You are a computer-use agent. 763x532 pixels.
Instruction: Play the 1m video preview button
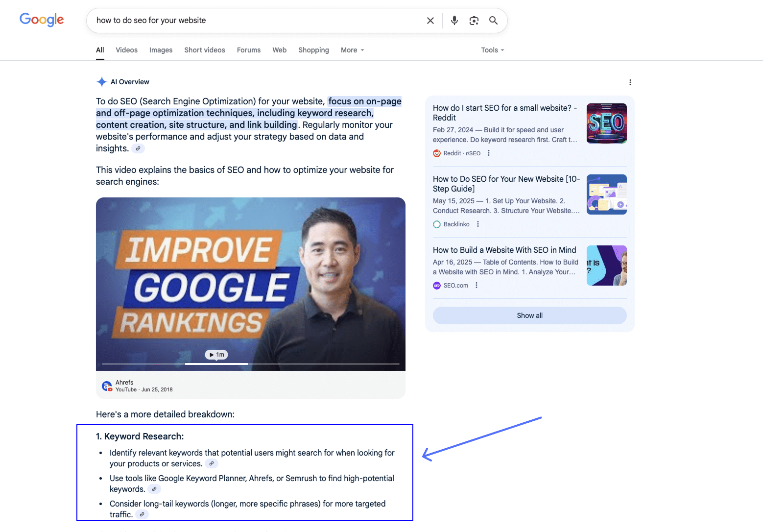[x=216, y=355]
